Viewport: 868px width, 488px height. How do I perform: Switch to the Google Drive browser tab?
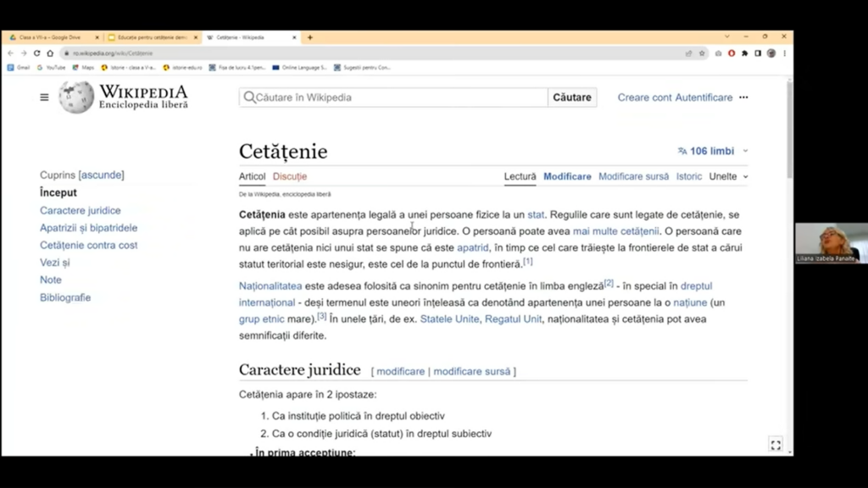tap(51, 37)
